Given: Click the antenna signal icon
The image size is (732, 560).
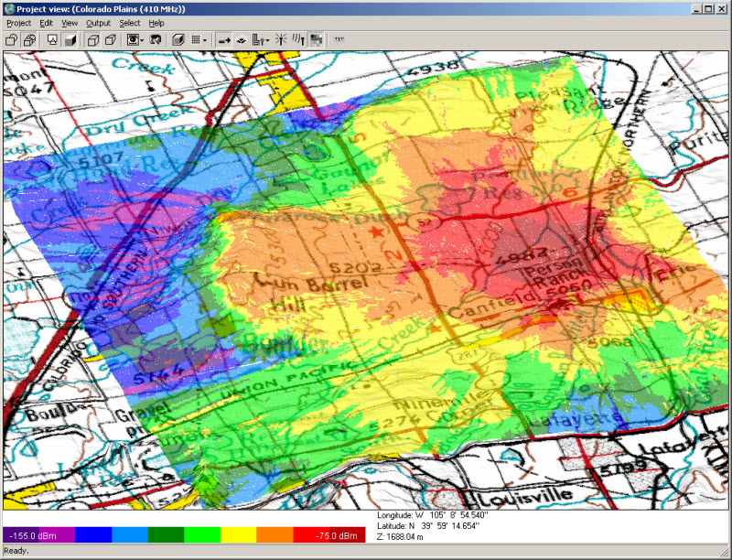Looking at the screenshot, I should pyautogui.click(x=298, y=39).
